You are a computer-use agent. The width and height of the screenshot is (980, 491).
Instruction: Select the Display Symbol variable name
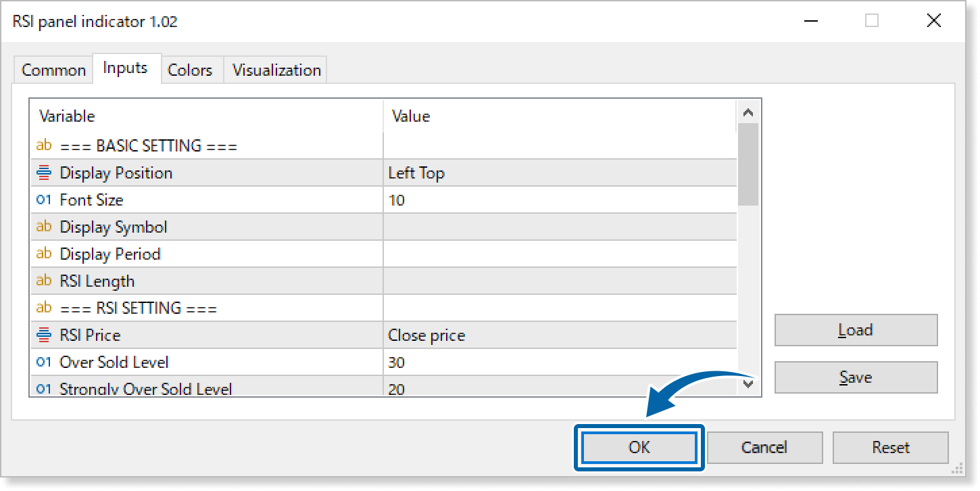(x=114, y=227)
